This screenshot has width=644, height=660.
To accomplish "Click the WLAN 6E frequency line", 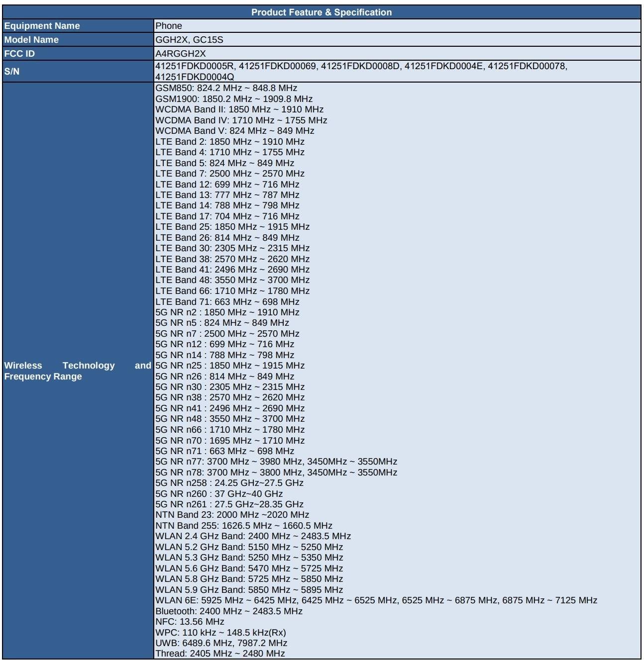I will (376, 600).
